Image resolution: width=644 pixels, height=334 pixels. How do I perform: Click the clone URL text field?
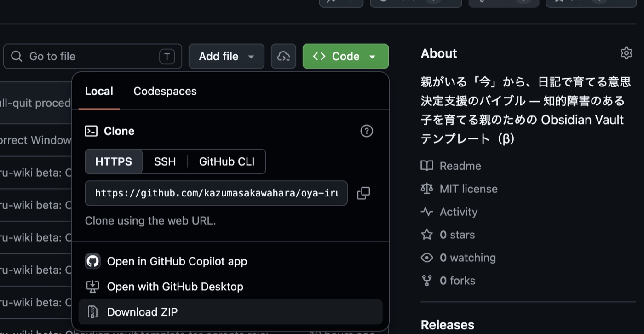click(x=216, y=193)
